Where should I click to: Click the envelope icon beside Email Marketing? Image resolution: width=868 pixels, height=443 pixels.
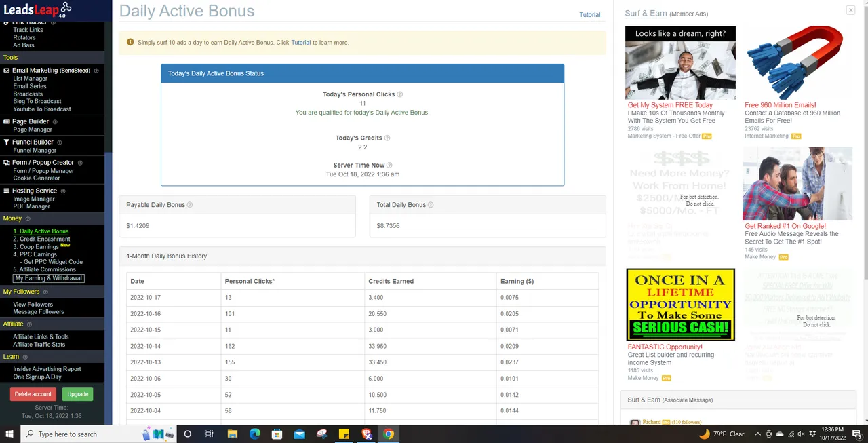coord(7,70)
